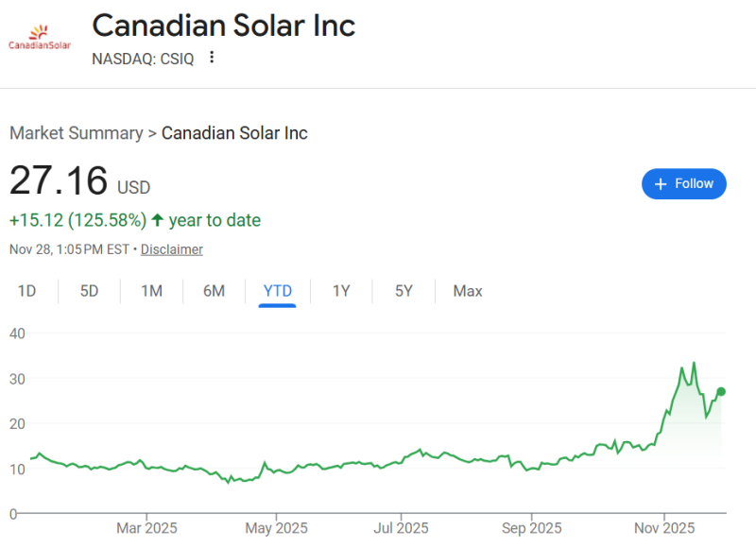Screen dimensions: 756x547
Task: Open the Disclaimer link
Action: click(172, 249)
